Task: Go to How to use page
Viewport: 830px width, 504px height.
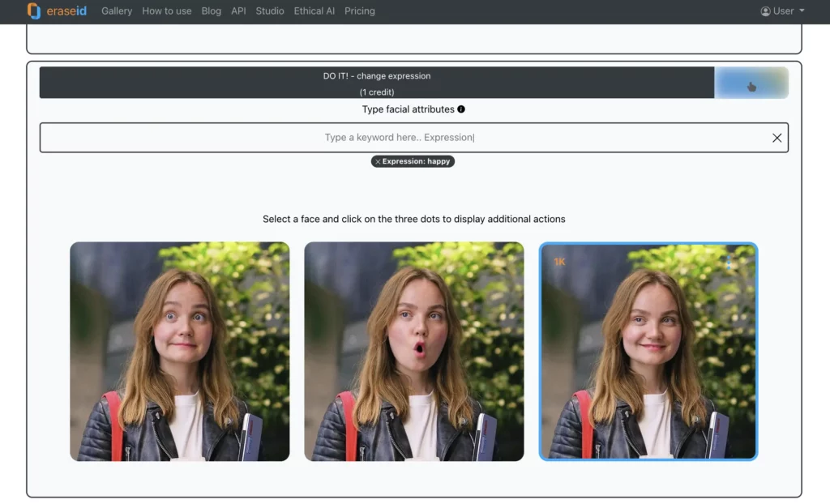Action: (x=167, y=11)
